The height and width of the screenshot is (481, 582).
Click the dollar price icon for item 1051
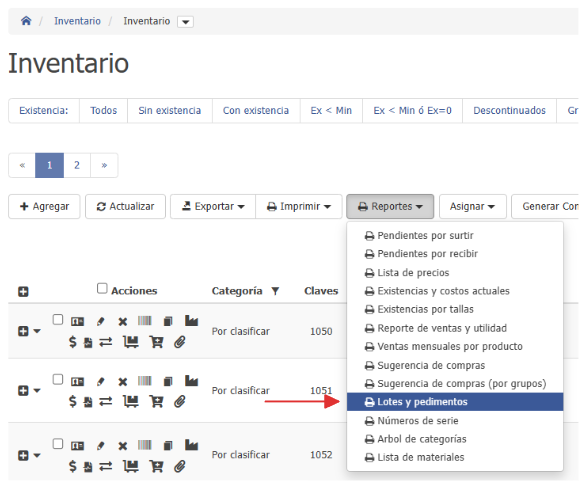(x=73, y=401)
